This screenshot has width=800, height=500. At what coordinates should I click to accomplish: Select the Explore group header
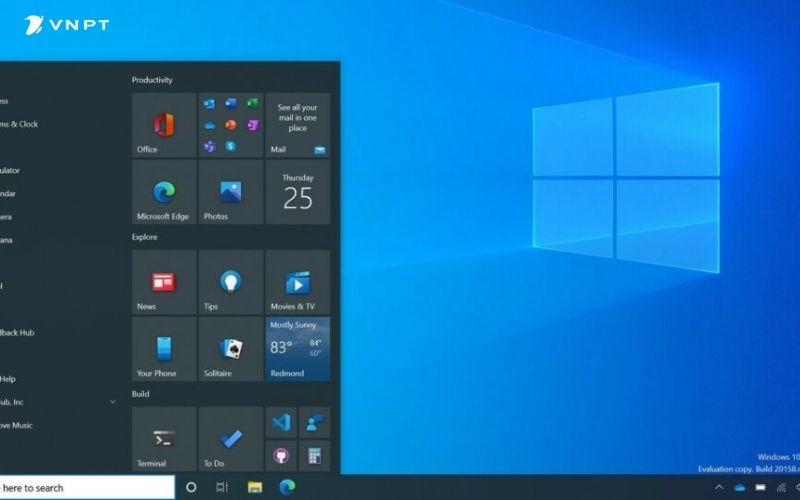[x=144, y=237]
